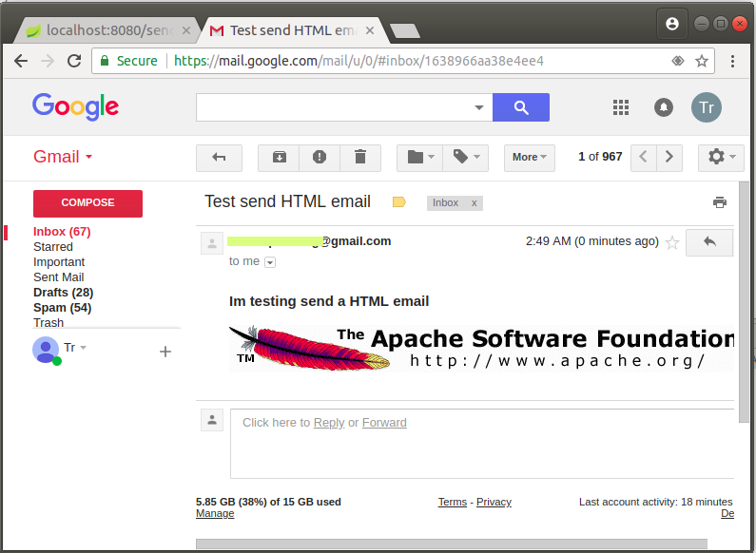Go to the older email arrow
Image resolution: width=756 pixels, height=553 pixels.
point(669,158)
